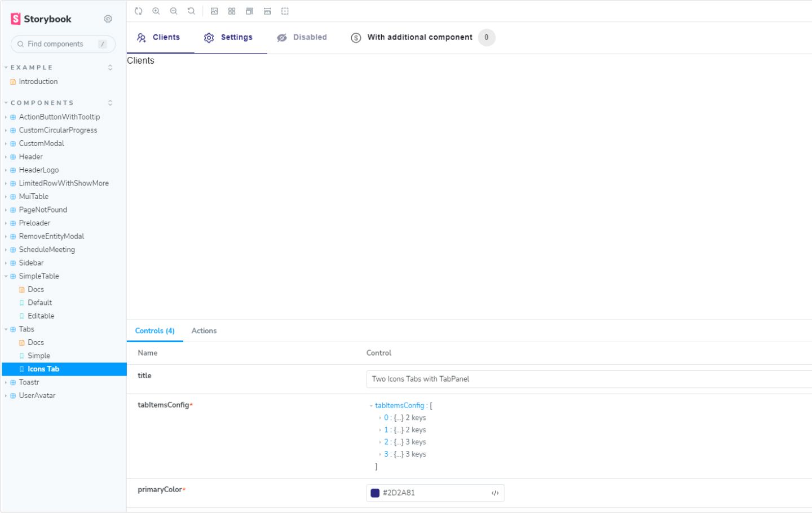The image size is (812, 513).
Task: Open the Actions panel tab
Action: tap(204, 331)
